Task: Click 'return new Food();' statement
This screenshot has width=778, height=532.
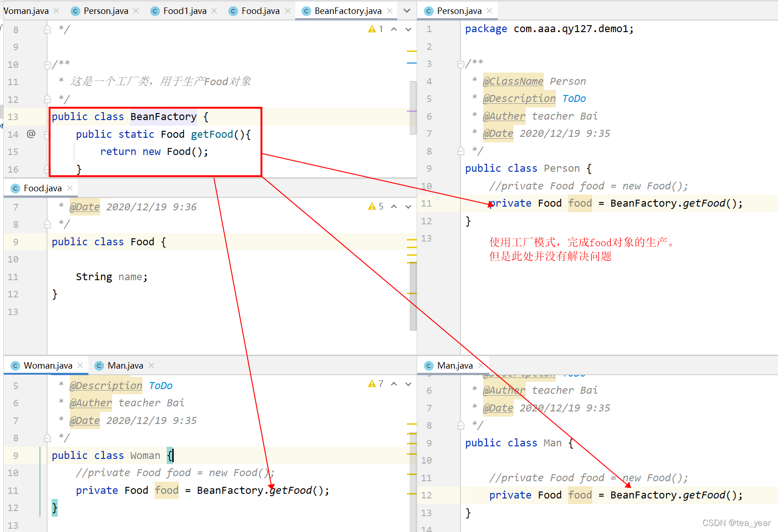Action: coord(154,151)
